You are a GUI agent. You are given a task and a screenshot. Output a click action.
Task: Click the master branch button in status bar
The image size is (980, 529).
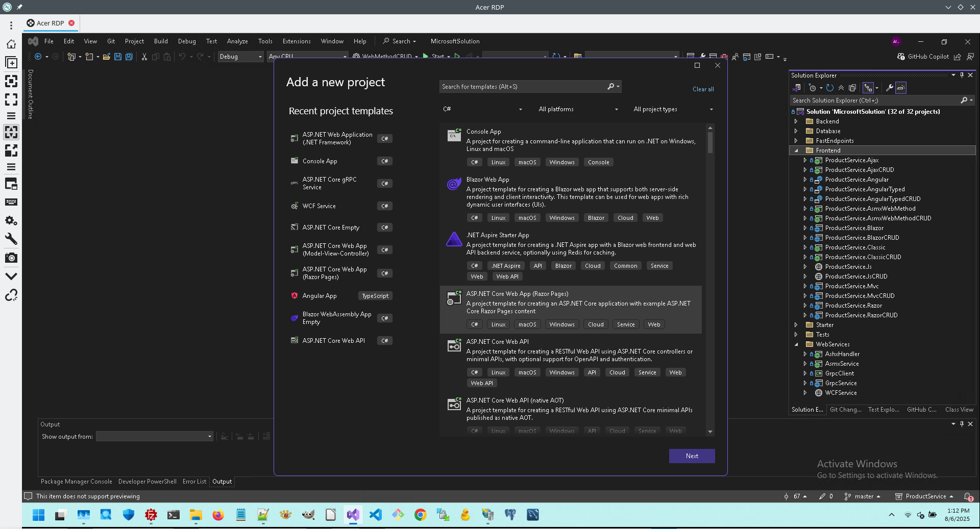863,496
